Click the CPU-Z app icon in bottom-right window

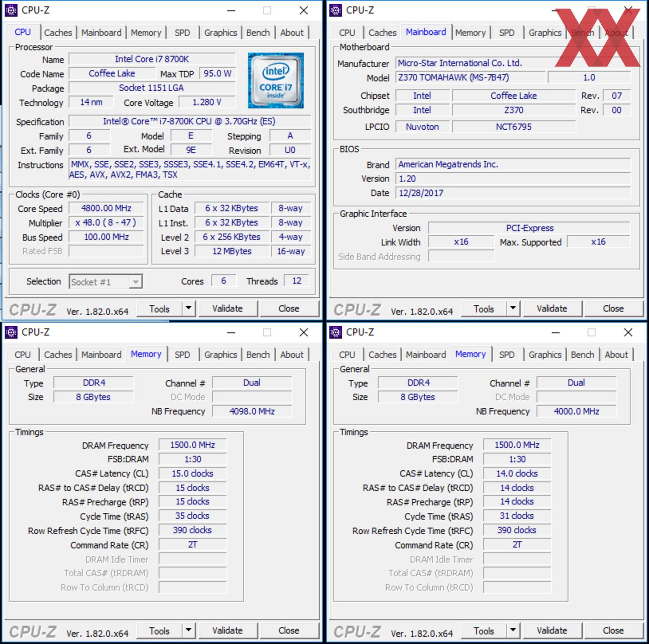tap(336, 332)
